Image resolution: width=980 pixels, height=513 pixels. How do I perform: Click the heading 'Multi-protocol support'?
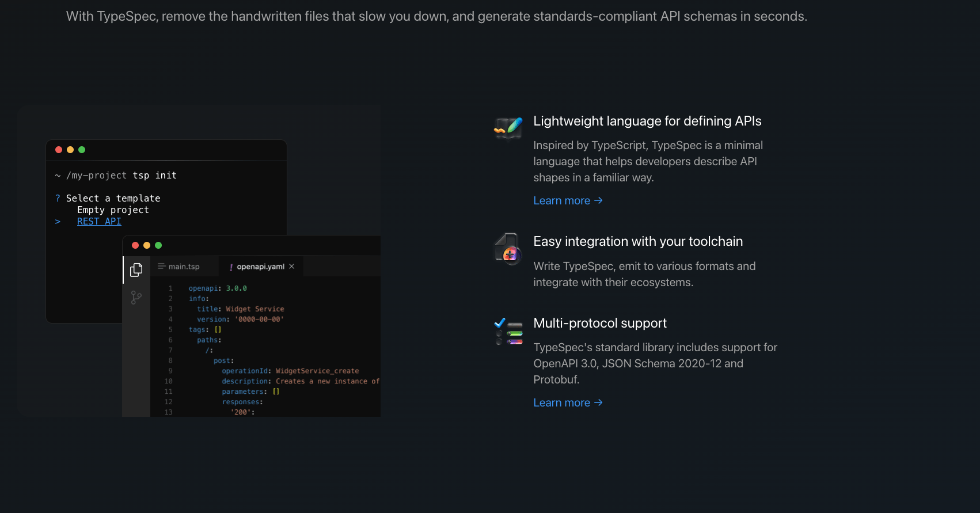[x=600, y=323]
